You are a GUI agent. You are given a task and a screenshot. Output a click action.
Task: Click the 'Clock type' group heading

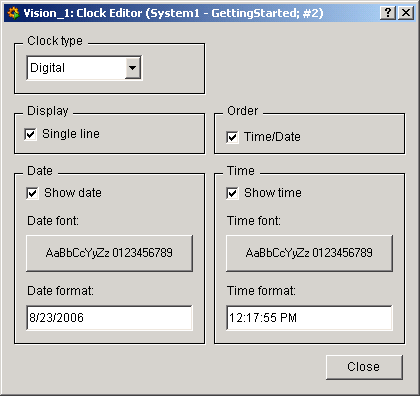55,41
